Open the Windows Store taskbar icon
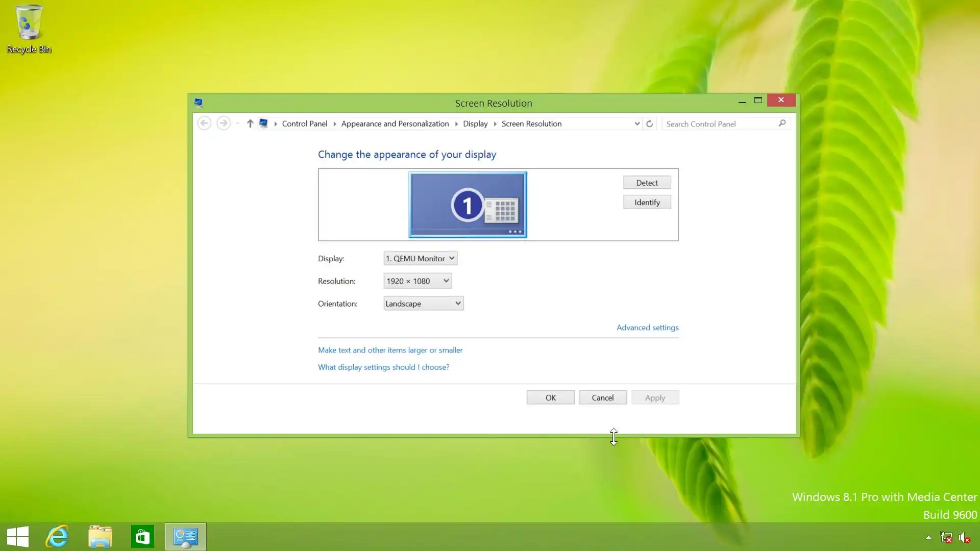The width and height of the screenshot is (980, 551). tap(142, 537)
